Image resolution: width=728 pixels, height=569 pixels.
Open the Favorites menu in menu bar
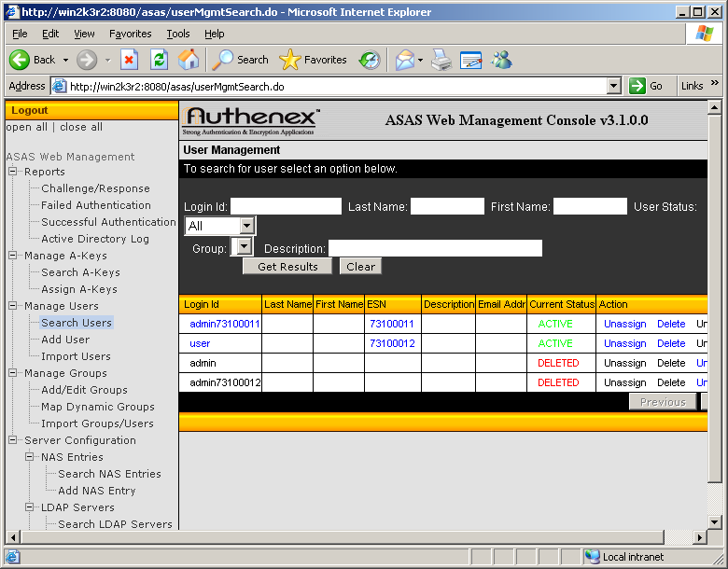click(130, 34)
